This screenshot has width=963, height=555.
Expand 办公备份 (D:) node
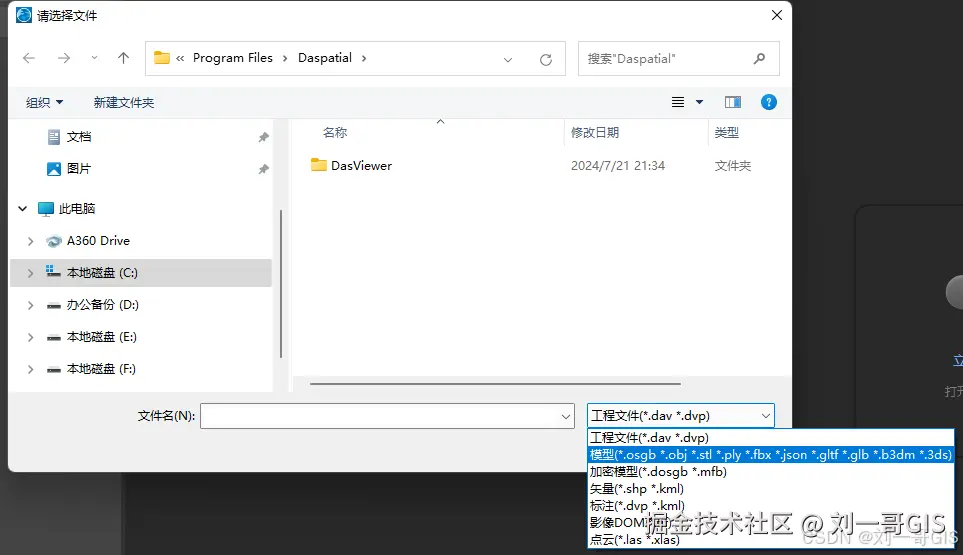tap(30, 305)
